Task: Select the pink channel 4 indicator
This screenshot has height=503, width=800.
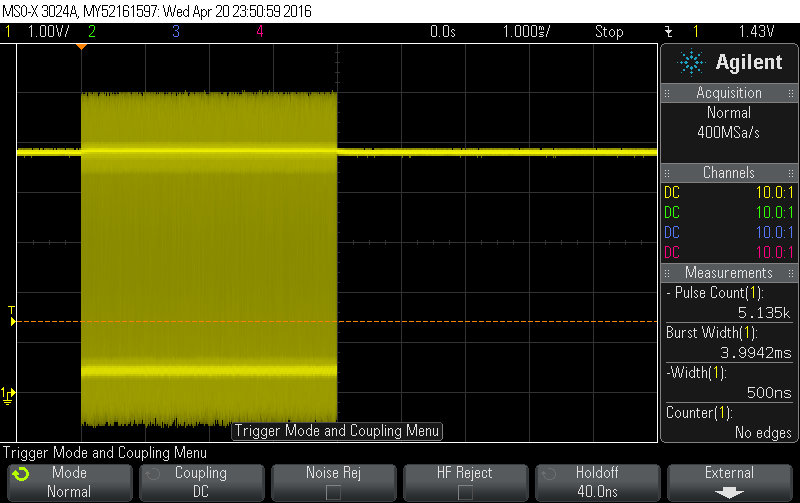Action: pos(259,31)
